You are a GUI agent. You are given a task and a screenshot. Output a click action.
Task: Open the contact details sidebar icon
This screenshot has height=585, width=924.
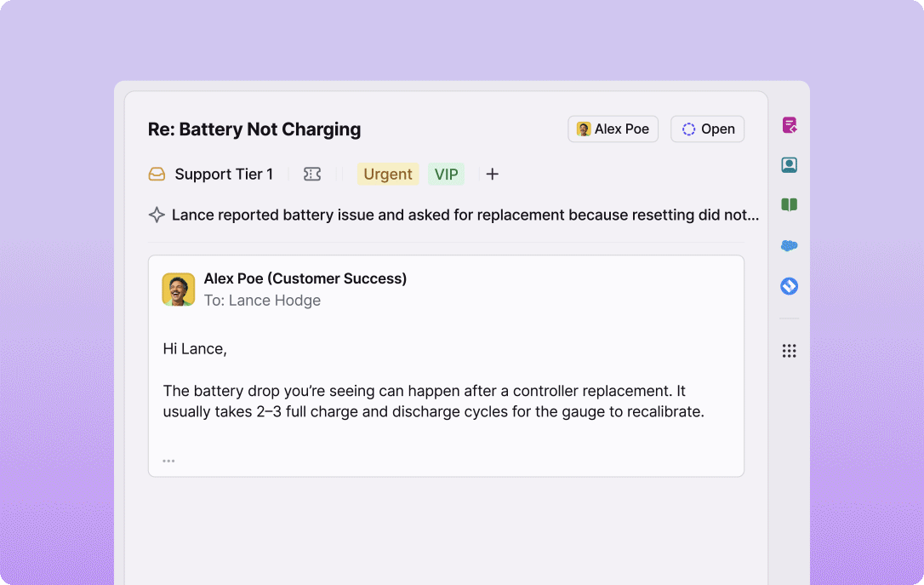pyautogui.click(x=790, y=165)
